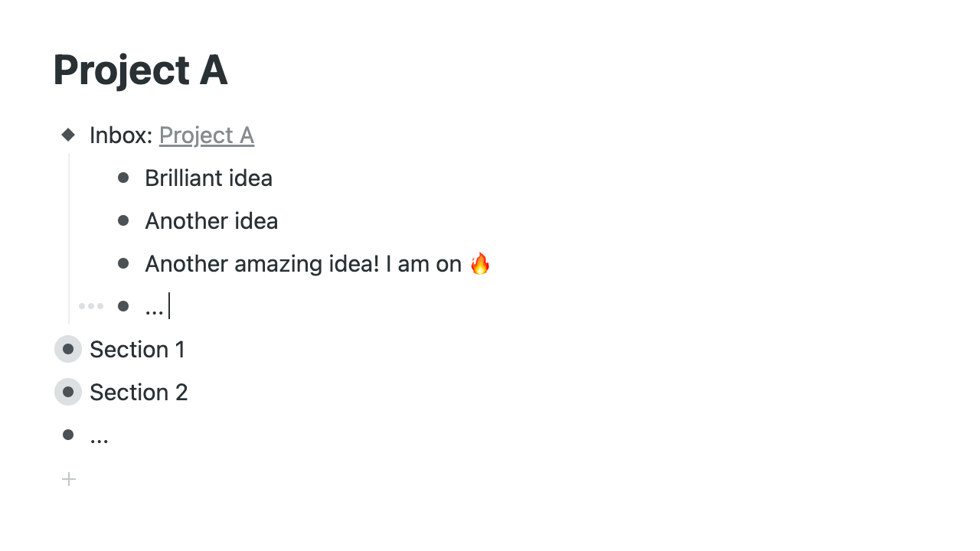
Task: Expand the collapsed Section 1 bullet
Action: click(x=68, y=349)
